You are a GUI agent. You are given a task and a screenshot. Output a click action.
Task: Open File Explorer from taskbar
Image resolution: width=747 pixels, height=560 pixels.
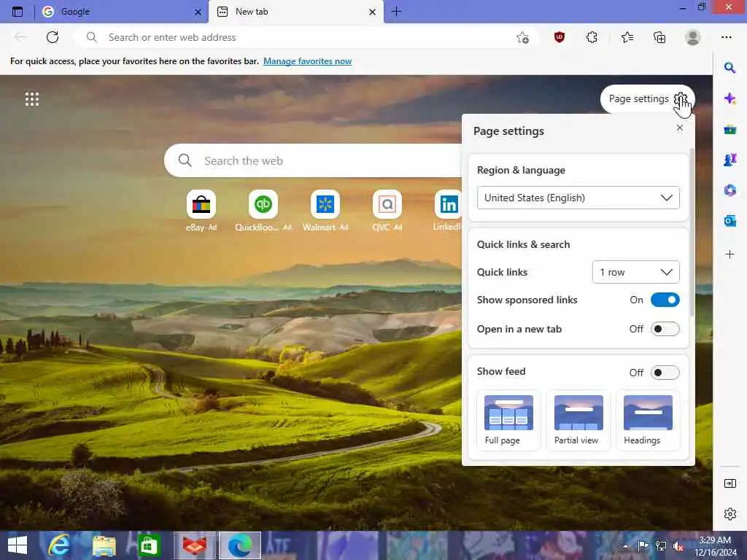[104, 545]
